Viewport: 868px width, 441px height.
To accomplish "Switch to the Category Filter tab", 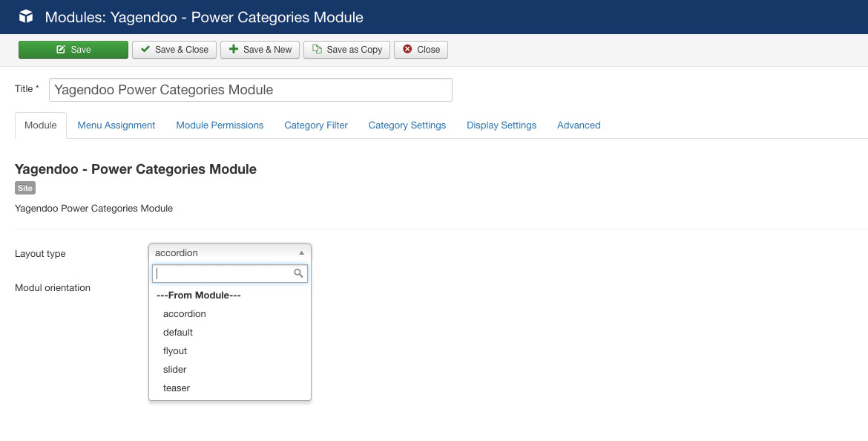I will pyautogui.click(x=316, y=125).
